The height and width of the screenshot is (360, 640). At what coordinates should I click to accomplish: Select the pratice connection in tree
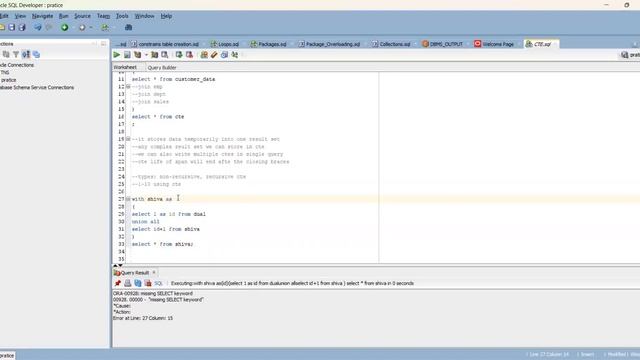click(8, 80)
